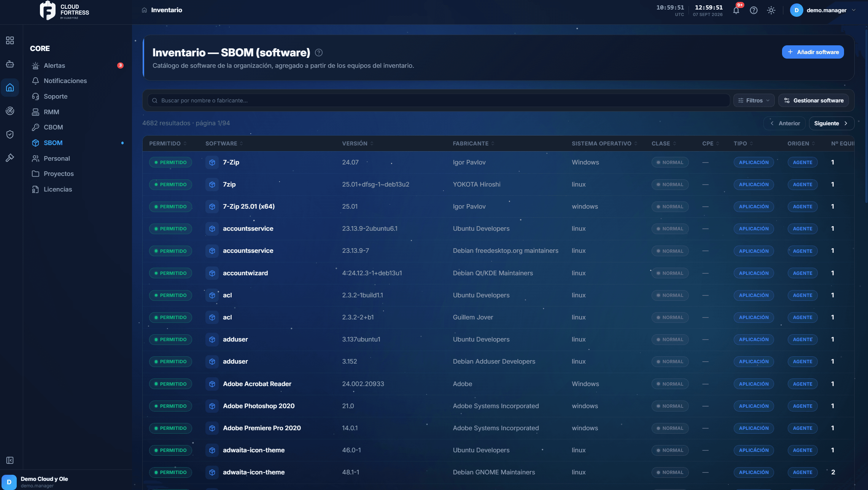Click the package icon of the 7-Zip row

(x=212, y=162)
